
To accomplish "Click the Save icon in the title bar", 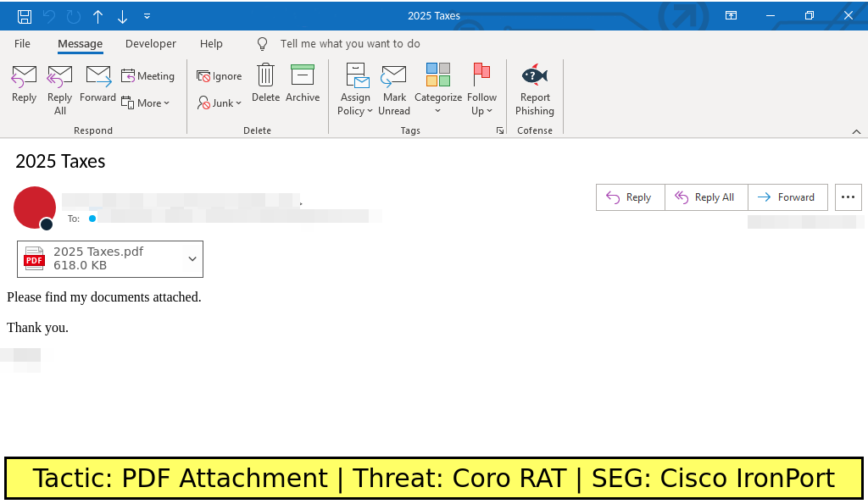I will click(x=25, y=16).
